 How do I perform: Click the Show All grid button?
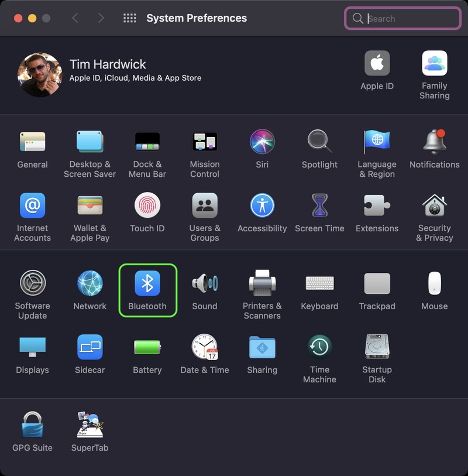tap(129, 18)
